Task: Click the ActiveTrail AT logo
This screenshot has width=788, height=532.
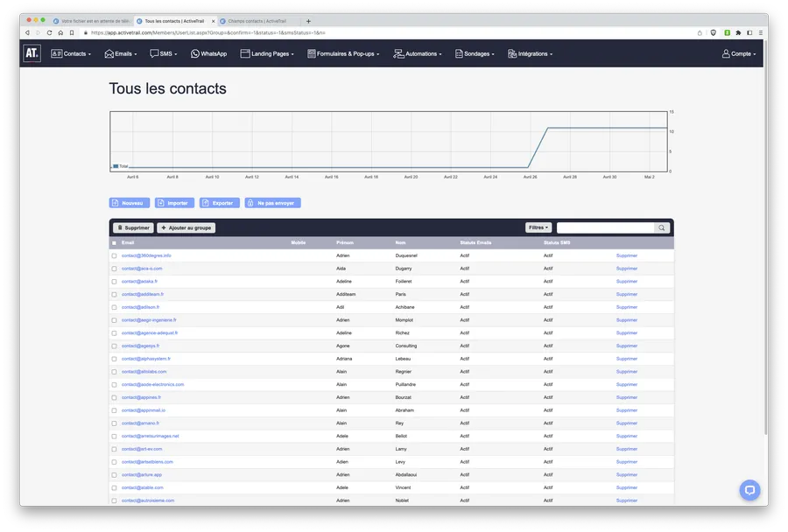Action: pos(32,53)
